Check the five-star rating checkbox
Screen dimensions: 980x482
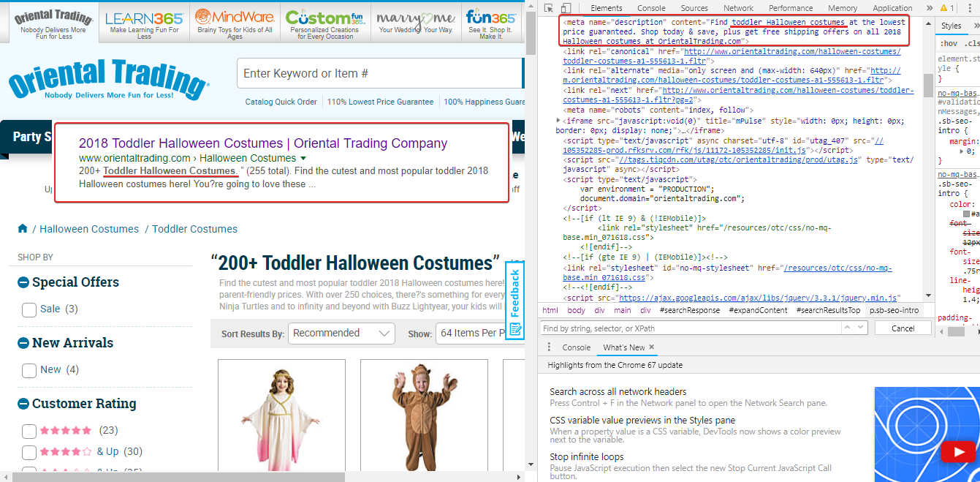29,432
